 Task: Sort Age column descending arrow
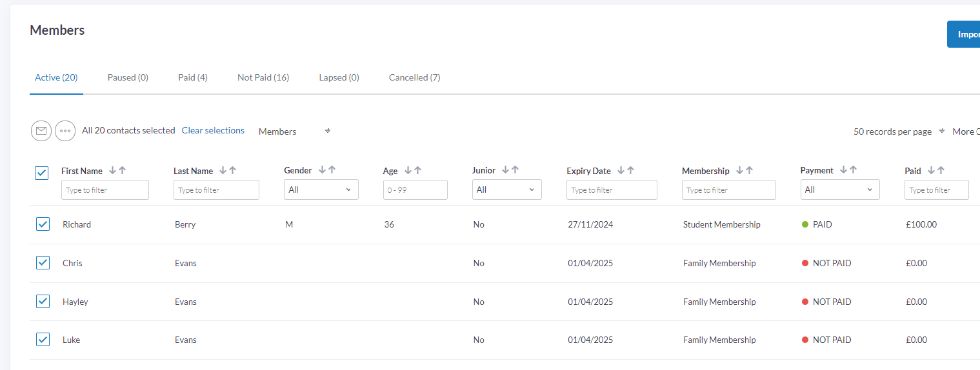tap(408, 170)
